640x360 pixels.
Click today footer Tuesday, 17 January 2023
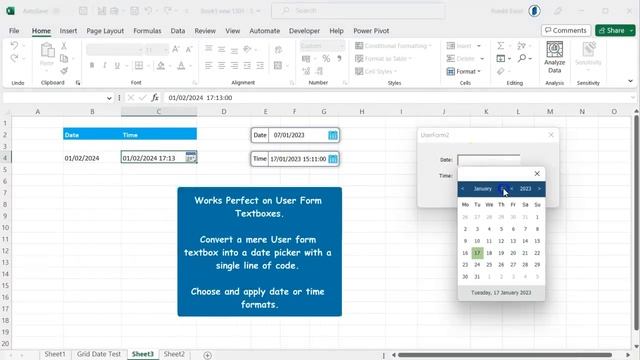click(501, 293)
